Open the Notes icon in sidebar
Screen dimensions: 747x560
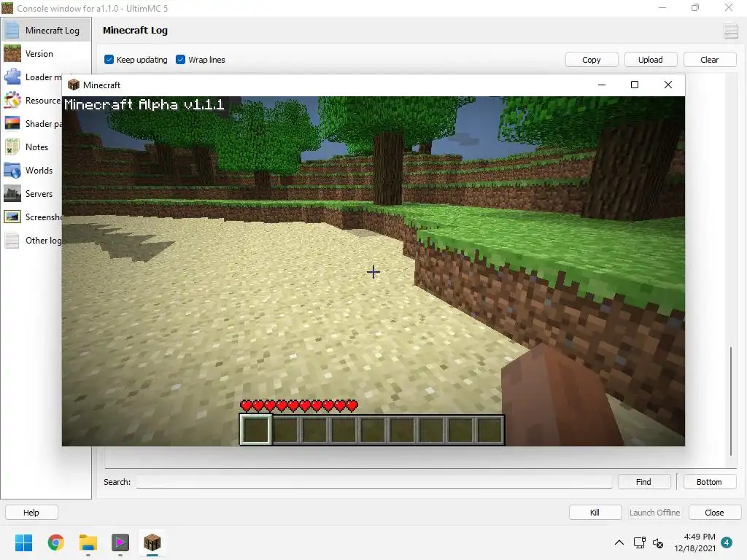[x=12, y=147]
